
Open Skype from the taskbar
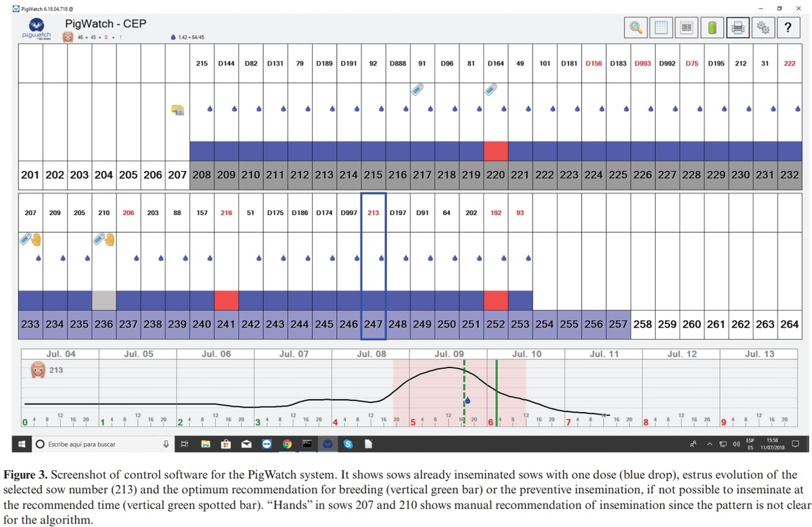348,444
